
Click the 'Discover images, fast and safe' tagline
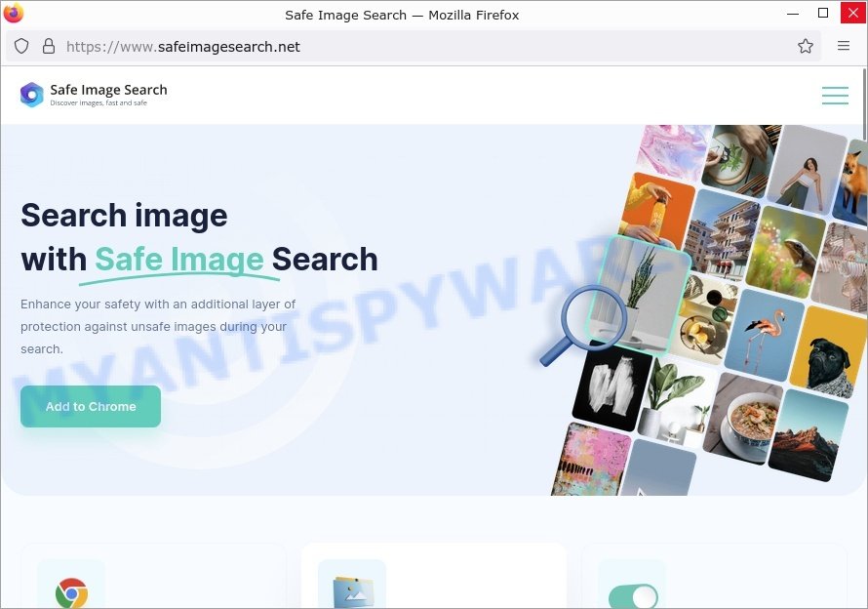pos(99,103)
